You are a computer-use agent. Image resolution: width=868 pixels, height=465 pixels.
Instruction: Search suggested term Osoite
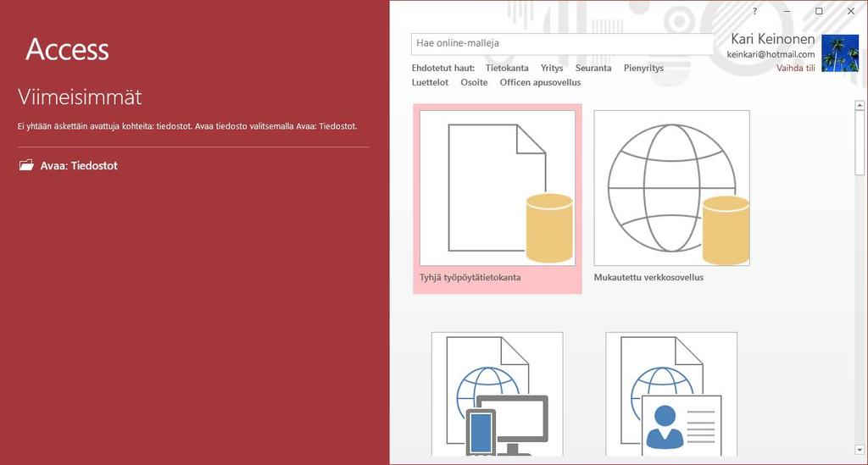[475, 82]
